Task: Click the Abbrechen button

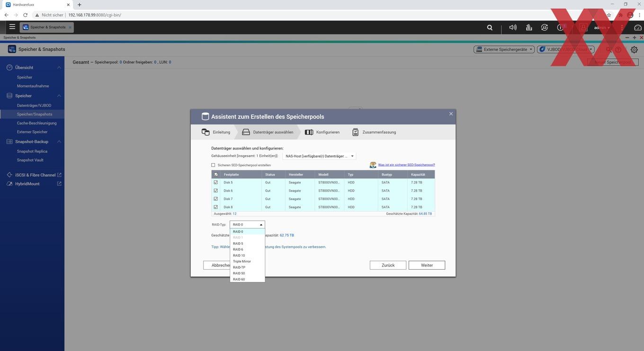Action: 217,265
